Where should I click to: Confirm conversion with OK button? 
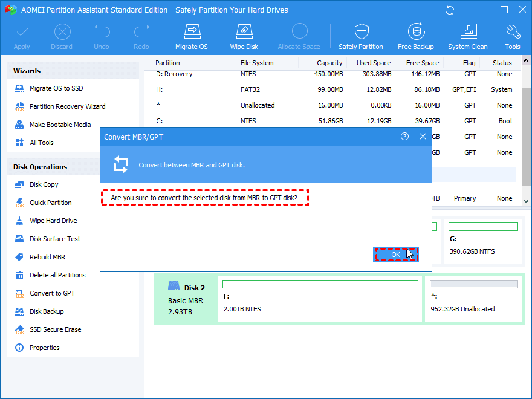pyautogui.click(x=395, y=255)
